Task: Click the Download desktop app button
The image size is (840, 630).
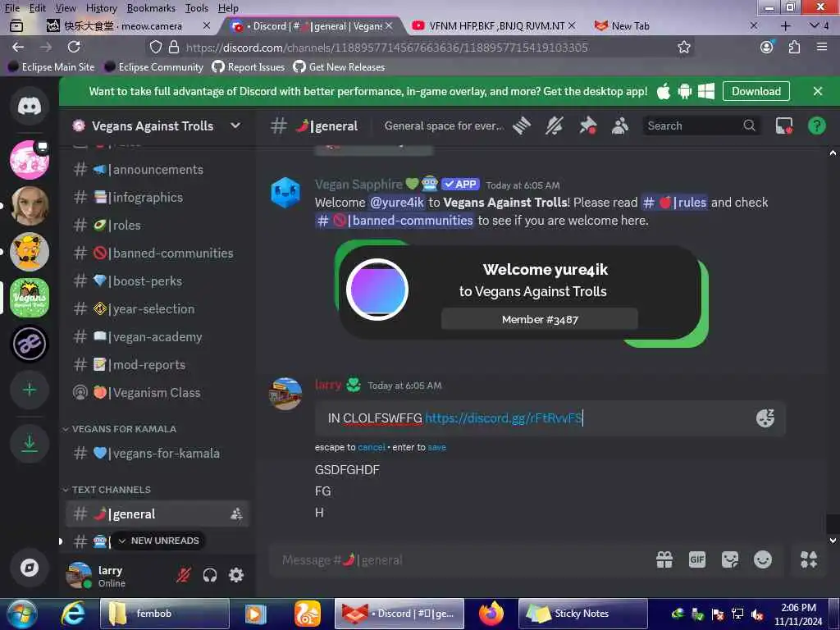Action: 756,91
